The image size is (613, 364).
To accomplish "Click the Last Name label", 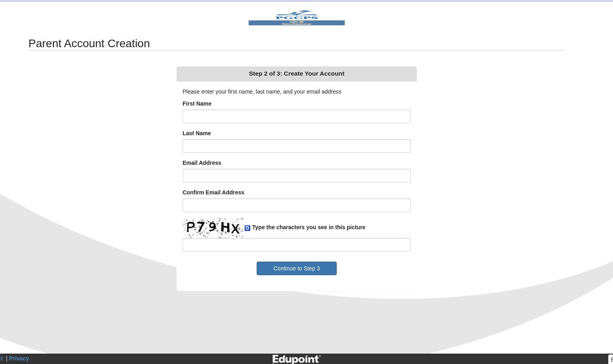I will (197, 133).
